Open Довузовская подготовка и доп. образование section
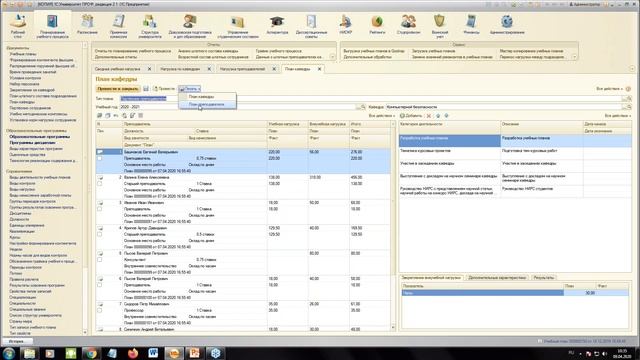This screenshot has height=360, width=640. point(190,25)
